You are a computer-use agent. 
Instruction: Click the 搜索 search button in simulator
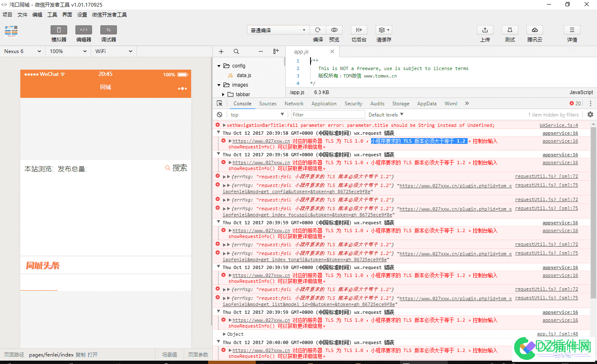coord(176,168)
